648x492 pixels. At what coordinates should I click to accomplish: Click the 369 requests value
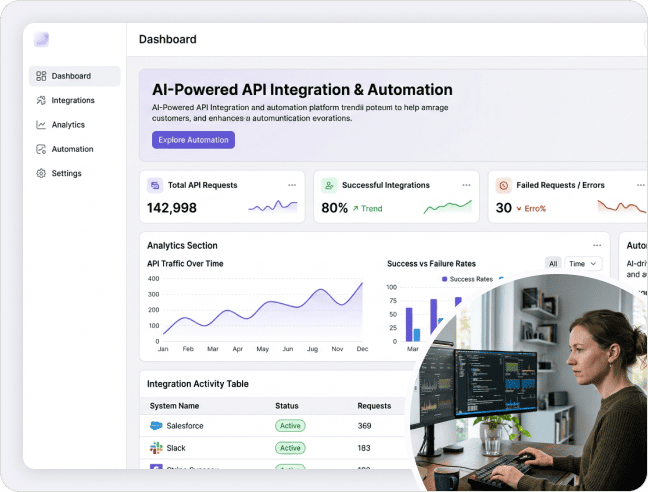pos(364,426)
